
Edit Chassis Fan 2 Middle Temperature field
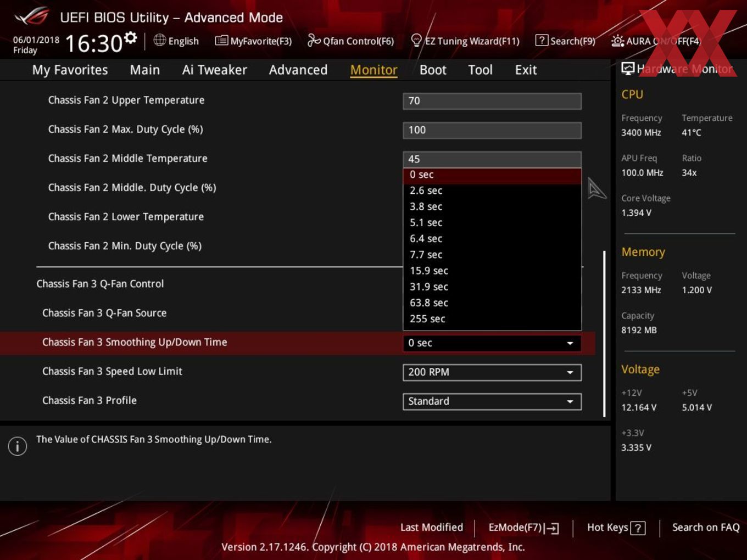point(492,159)
